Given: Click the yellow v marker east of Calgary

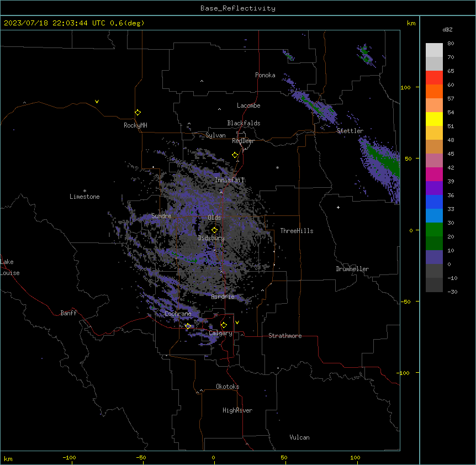Looking at the screenshot, I should click(x=237, y=323).
